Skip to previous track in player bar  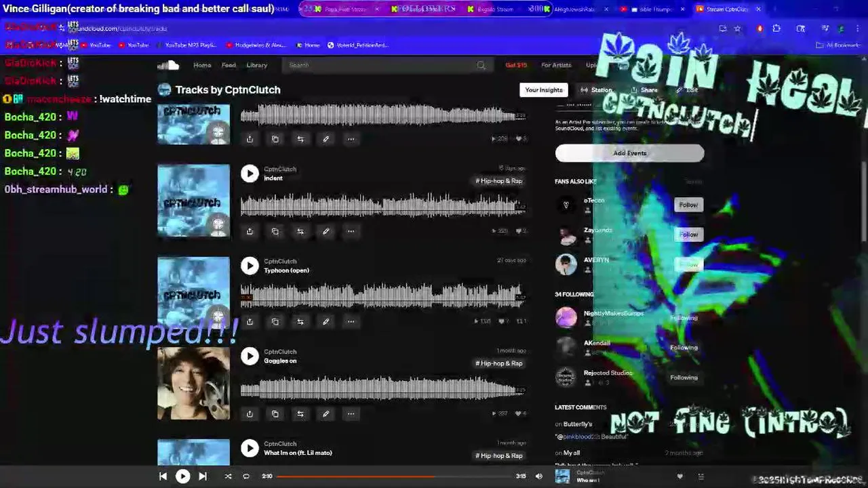tap(163, 476)
